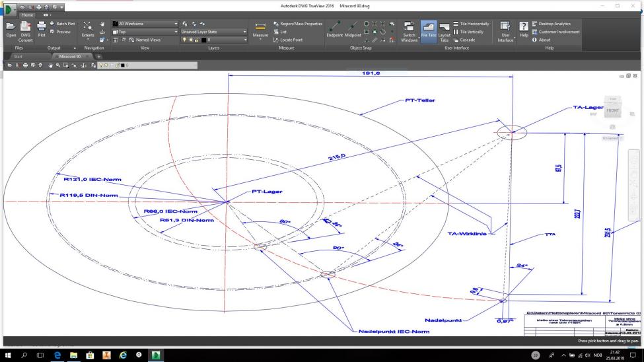Screen dimensions: 644x362
Task: Toggle the Layout Tabs display button
Action: coord(445,28)
